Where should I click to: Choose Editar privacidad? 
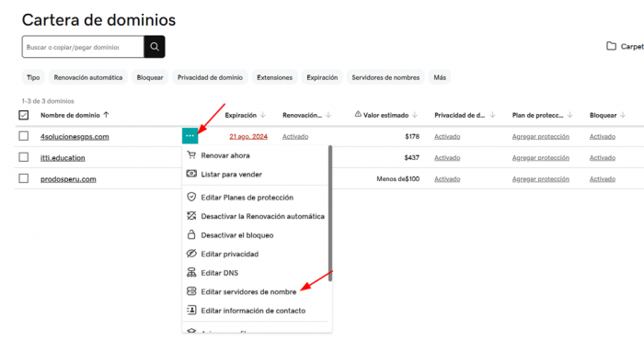[230, 254]
